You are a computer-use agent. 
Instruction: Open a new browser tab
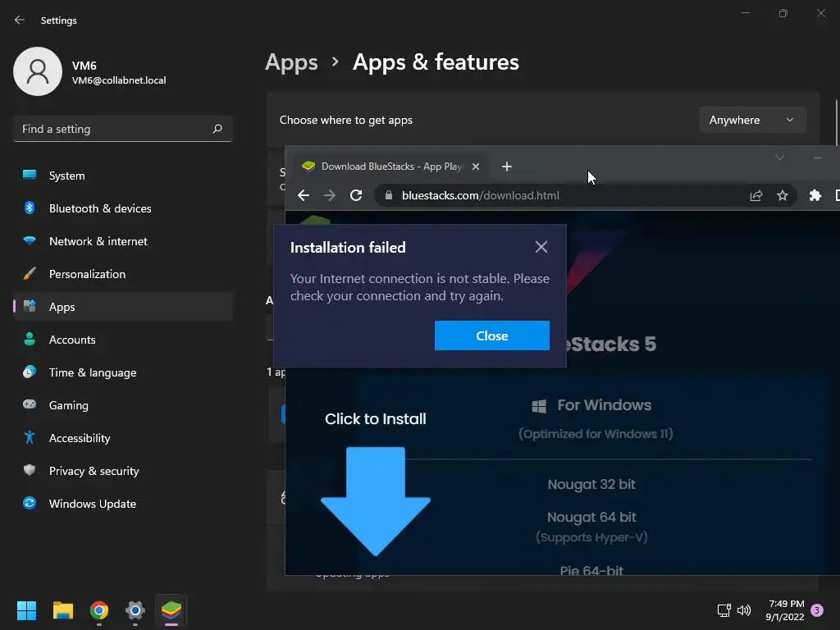[507, 167]
